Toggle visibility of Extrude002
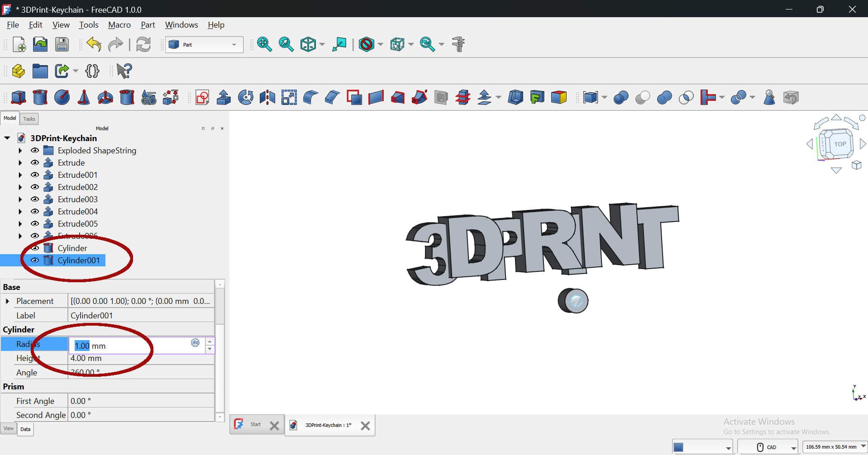This screenshot has width=868, height=455. [x=35, y=187]
